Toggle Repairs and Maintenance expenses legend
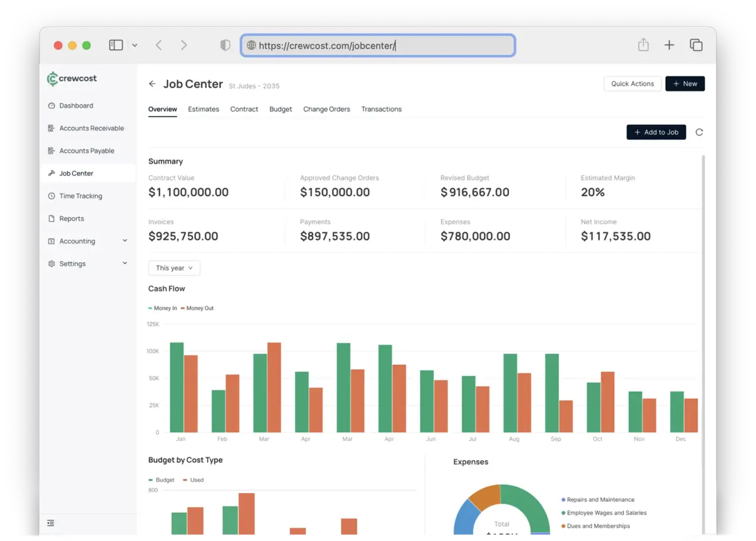Viewport: 756px width, 541px height. tap(598, 500)
